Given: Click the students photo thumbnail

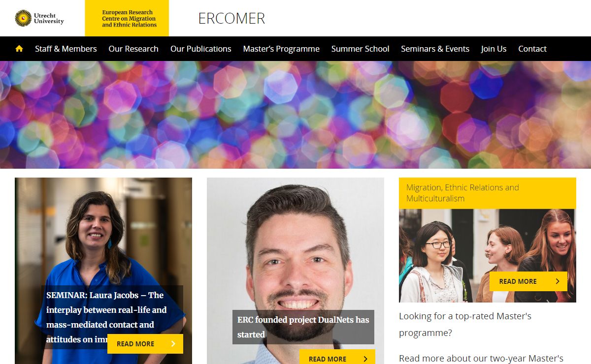Looking at the screenshot, I should [488, 255].
